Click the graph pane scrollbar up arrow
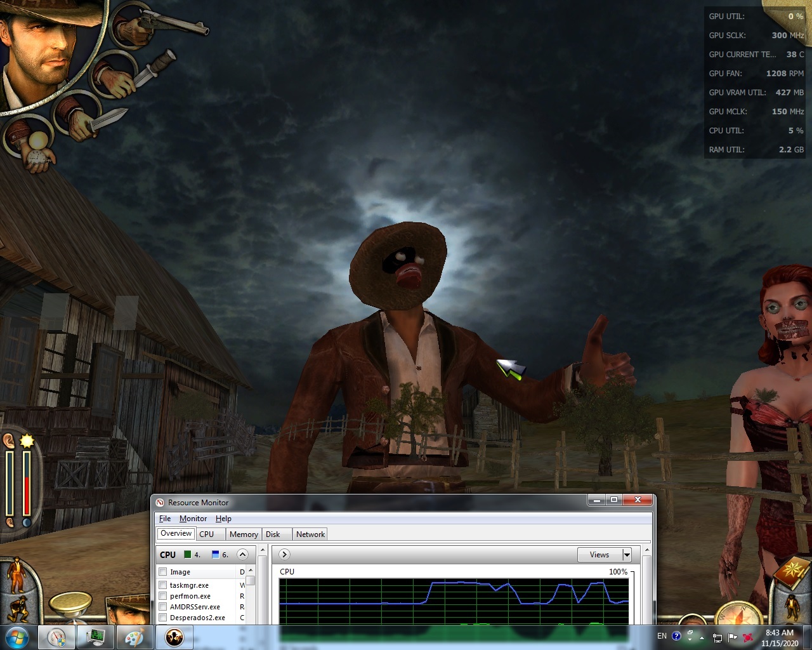Viewport: 812px width, 650px height. pyautogui.click(x=646, y=550)
